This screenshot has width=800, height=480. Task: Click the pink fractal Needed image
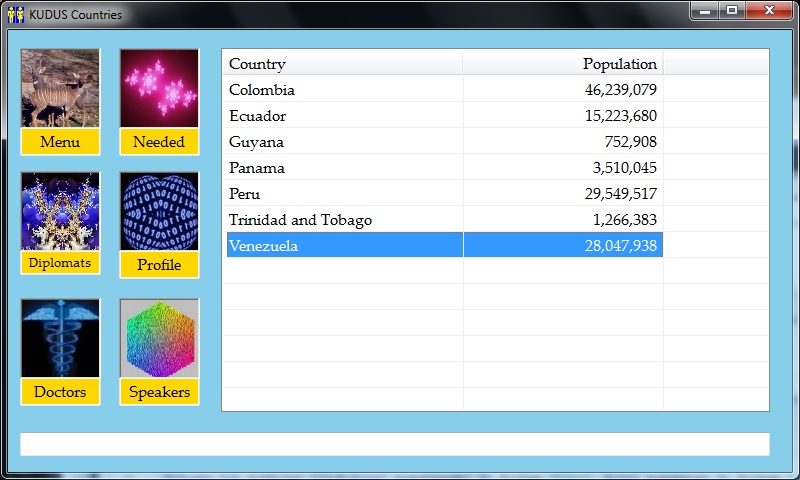tap(159, 88)
